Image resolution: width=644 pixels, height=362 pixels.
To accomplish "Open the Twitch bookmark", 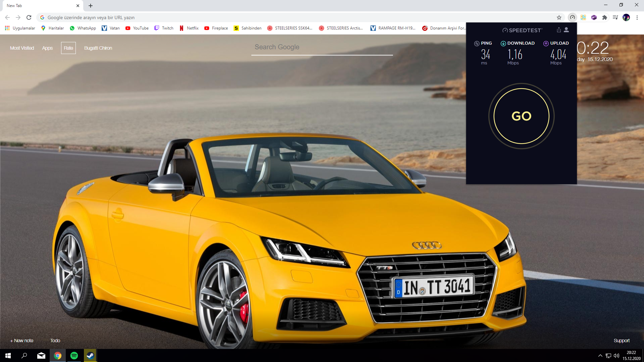I will [x=164, y=28].
